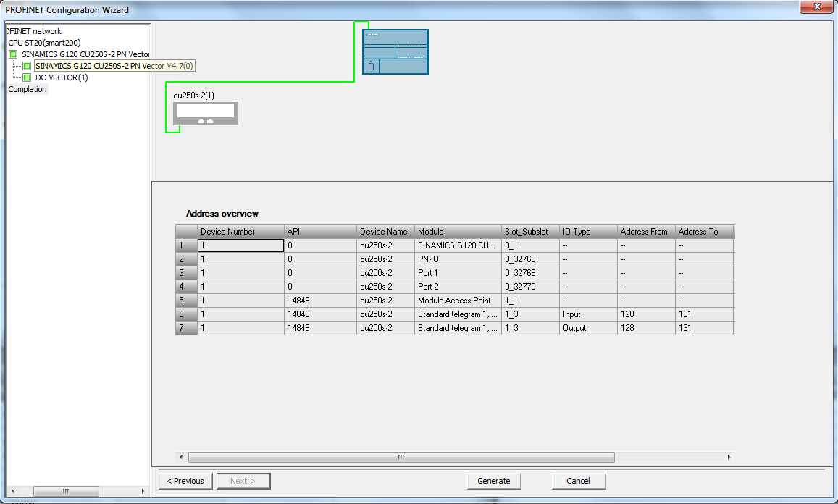The image size is (838, 504).
Task: Click the 0_32770 slot cell
Action: coord(530,287)
